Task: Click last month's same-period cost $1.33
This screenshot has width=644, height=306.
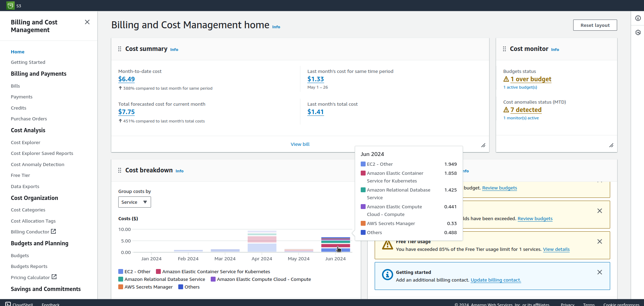Action: [315, 79]
